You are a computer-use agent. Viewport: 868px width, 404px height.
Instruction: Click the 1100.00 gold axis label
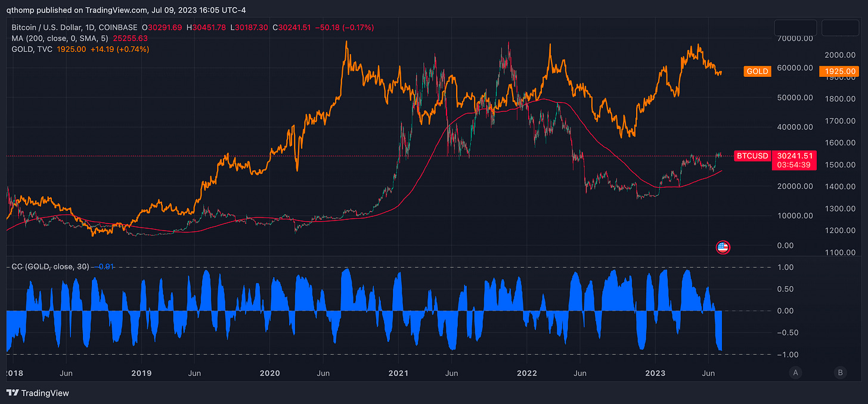point(841,253)
